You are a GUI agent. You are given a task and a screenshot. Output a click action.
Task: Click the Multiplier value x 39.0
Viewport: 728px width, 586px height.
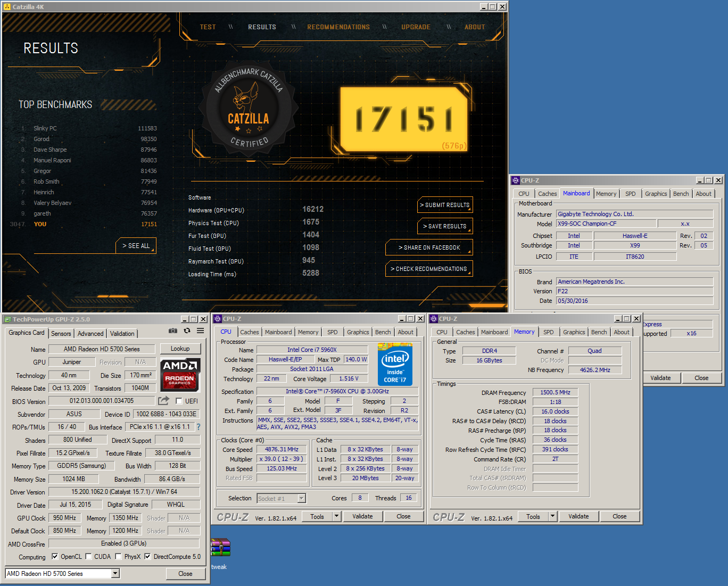coord(282,459)
